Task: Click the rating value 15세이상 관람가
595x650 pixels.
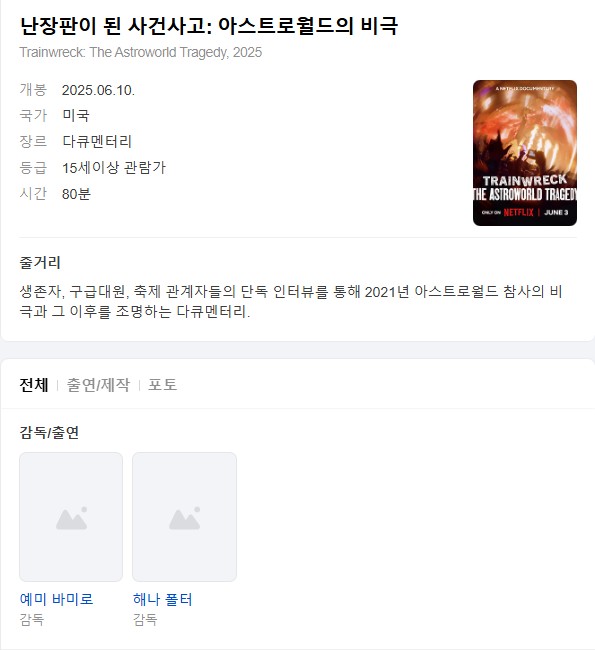Action: pyautogui.click(x=114, y=168)
